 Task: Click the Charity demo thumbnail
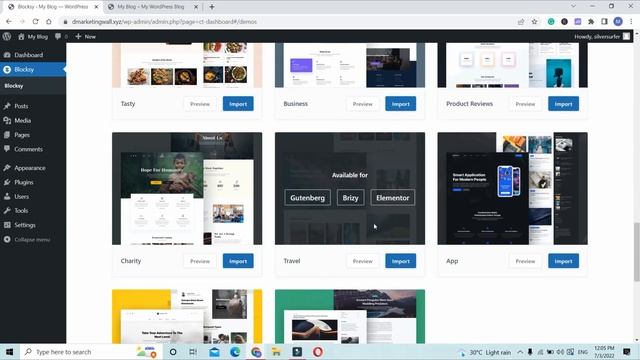[187, 189]
